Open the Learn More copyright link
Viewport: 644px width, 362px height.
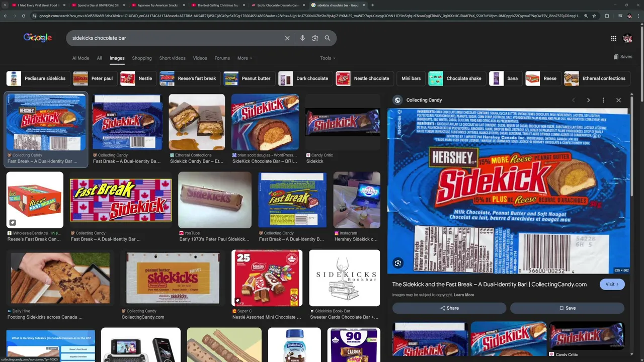click(x=464, y=295)
